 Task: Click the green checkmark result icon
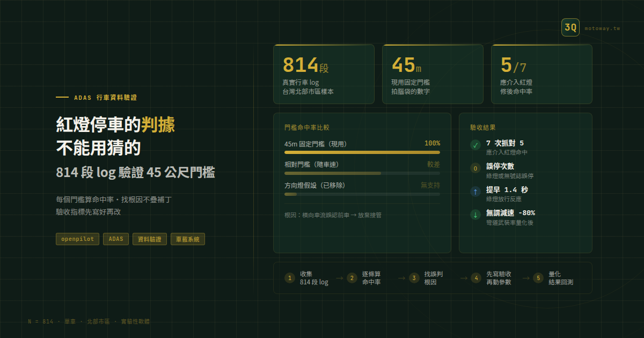(x=475, y=145)
